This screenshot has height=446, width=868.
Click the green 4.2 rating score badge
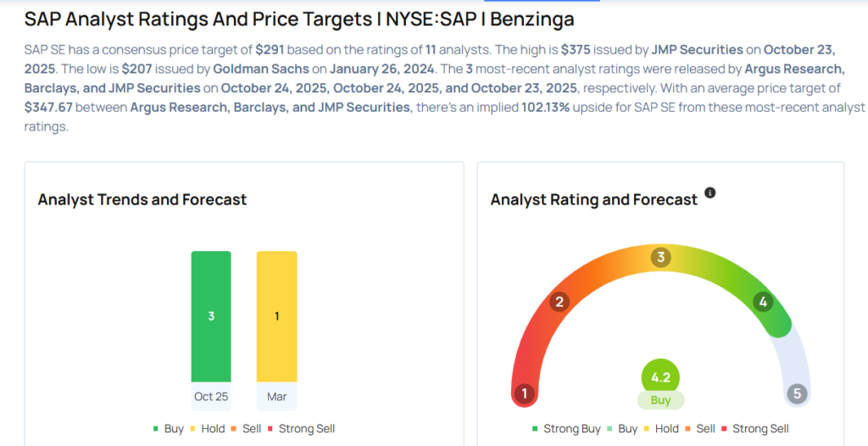(x=660, y=377)
